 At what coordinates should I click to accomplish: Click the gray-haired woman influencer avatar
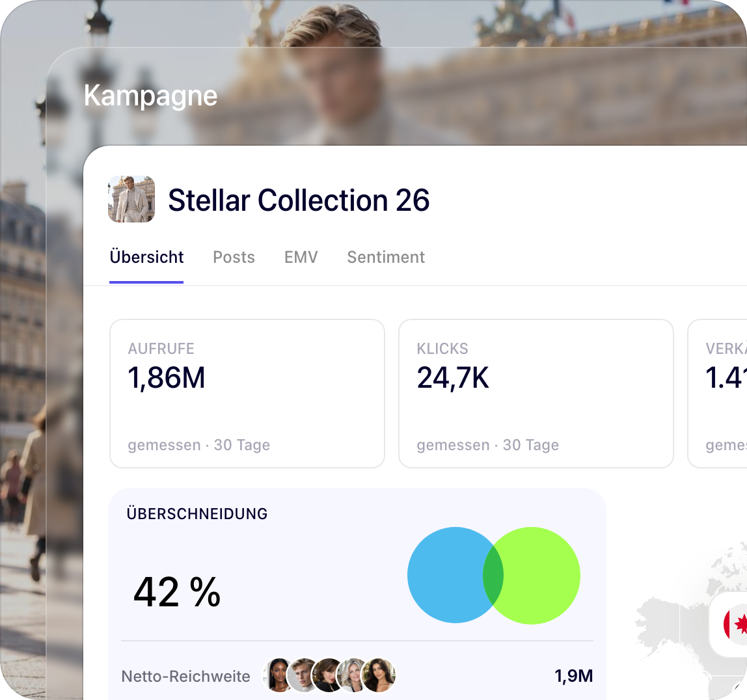click(351, 675)
